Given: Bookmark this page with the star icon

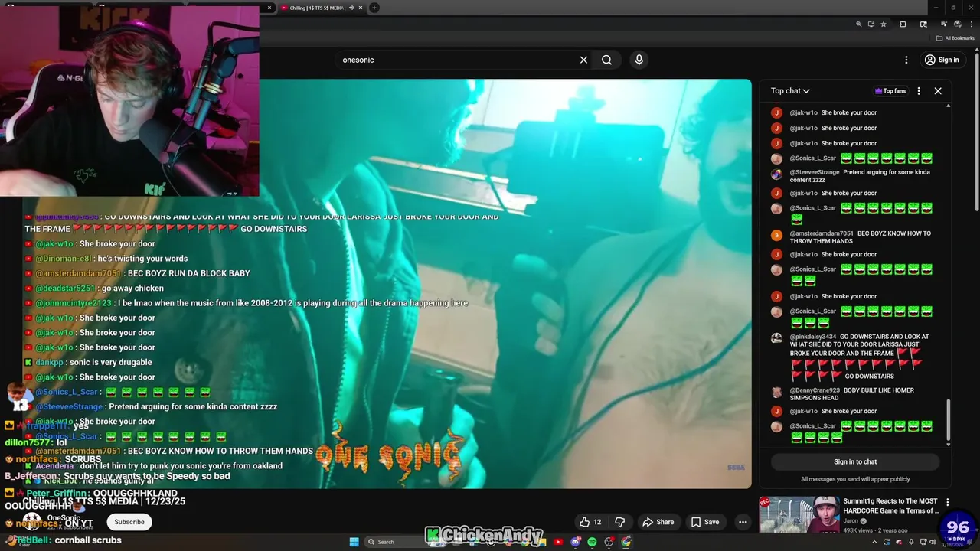Looking at the screenshot, I should [x=884, y=24].
